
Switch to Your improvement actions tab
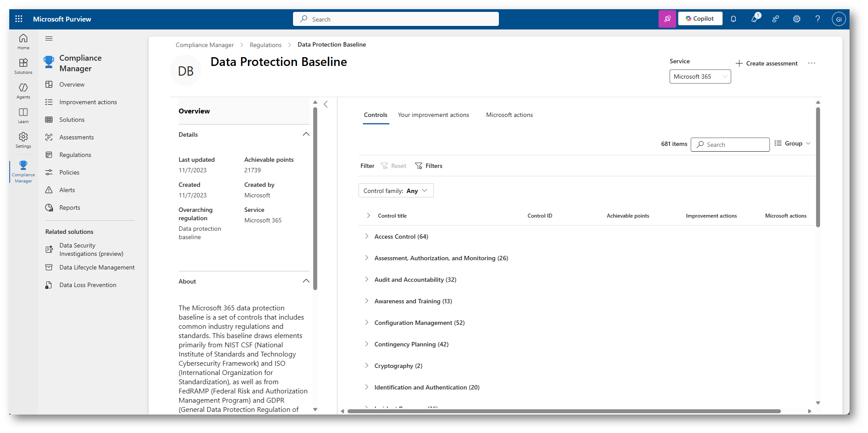(x=434, y=115)
